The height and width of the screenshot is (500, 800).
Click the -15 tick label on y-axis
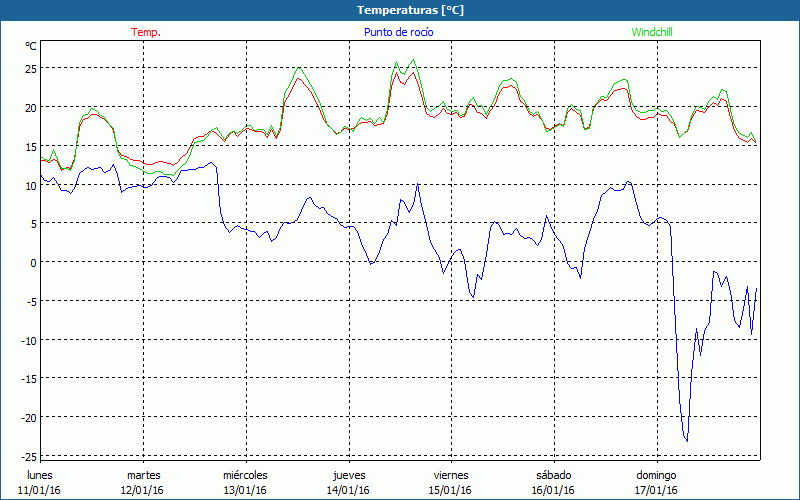pyautogui.click(x=28, y=379)
